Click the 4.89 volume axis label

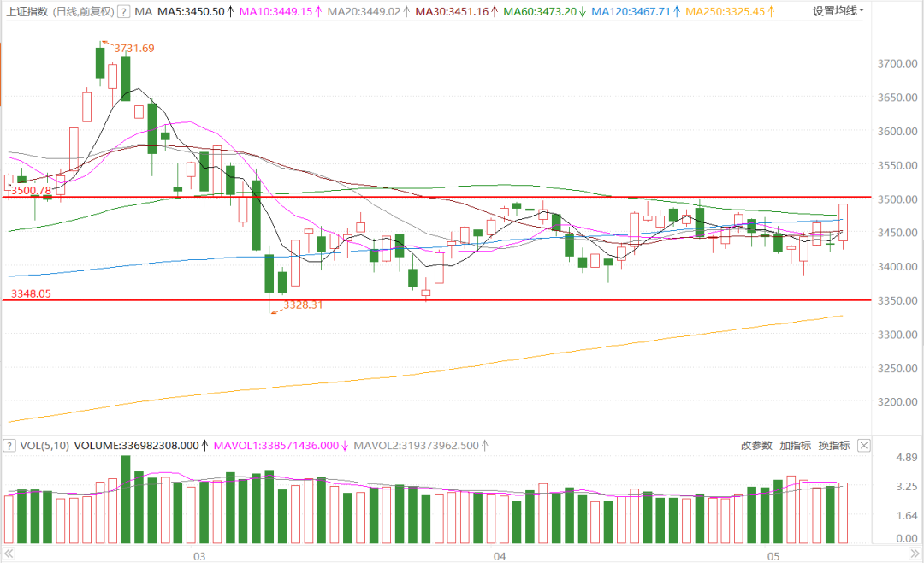tap(906, 458)
